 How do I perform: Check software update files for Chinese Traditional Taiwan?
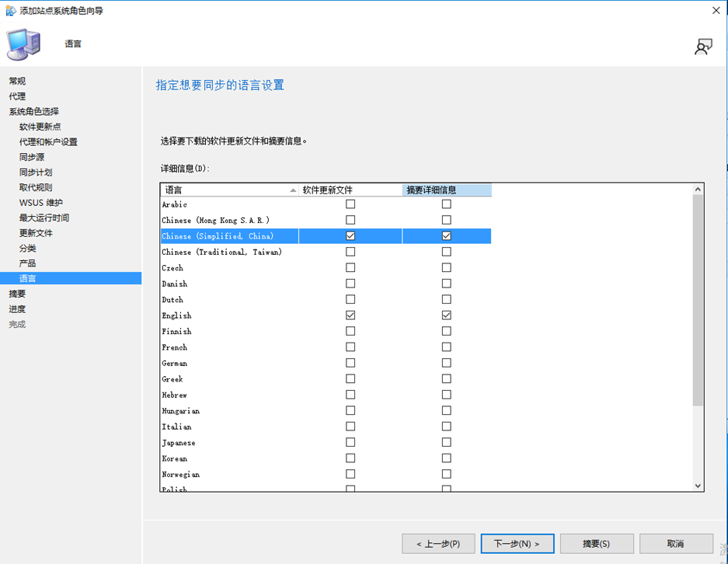(350, 252)
